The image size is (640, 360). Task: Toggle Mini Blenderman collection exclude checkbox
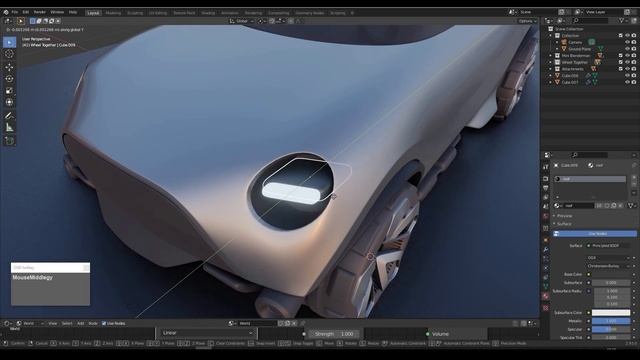point(621,56)
